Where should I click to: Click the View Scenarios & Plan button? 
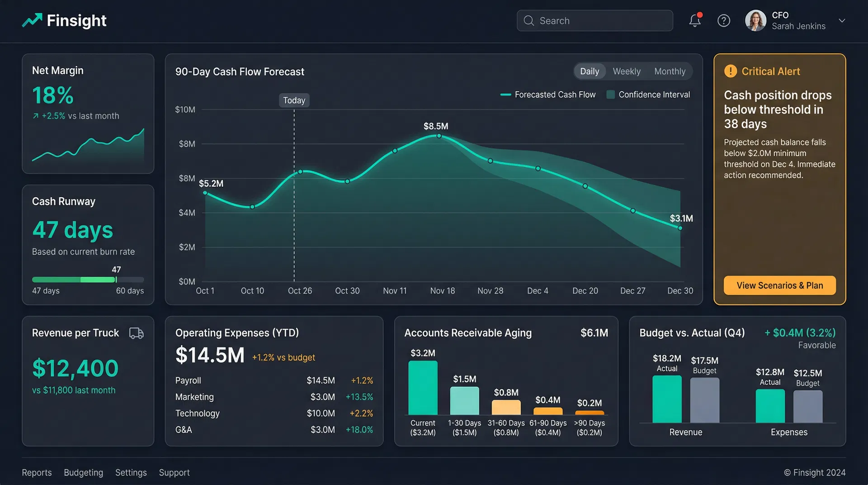coord(779,285)
